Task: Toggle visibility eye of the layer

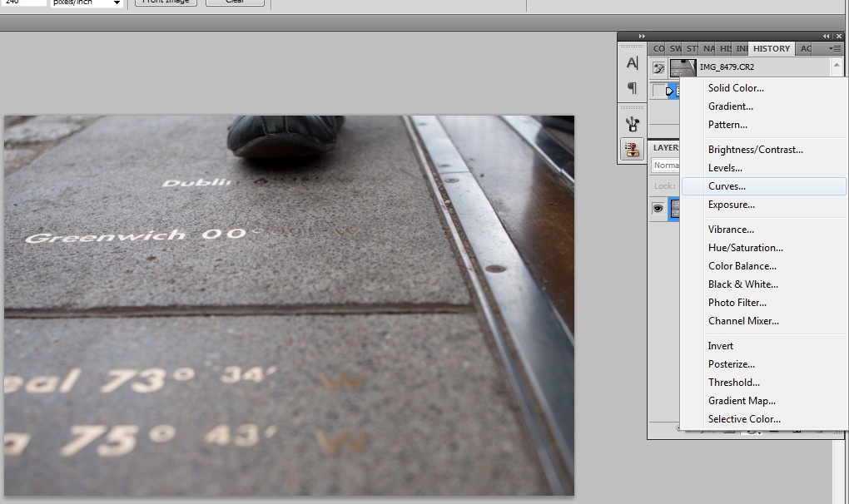Action: 658,209
